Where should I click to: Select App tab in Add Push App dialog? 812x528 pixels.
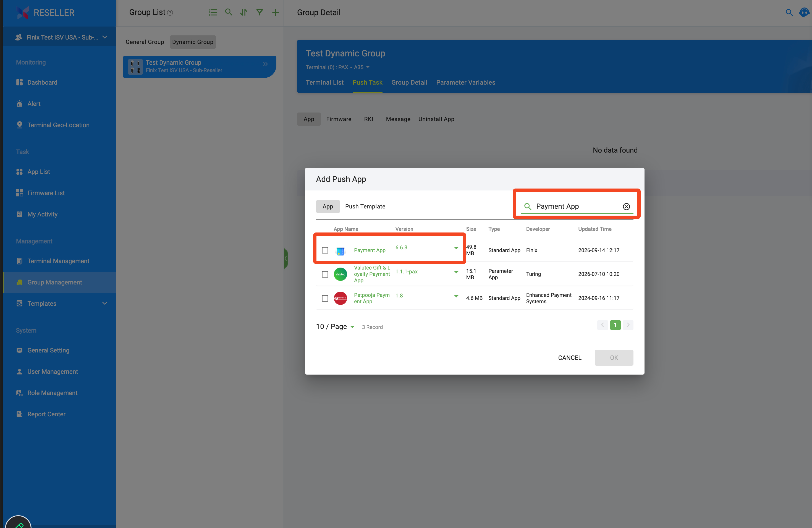(x=328, y=206)
